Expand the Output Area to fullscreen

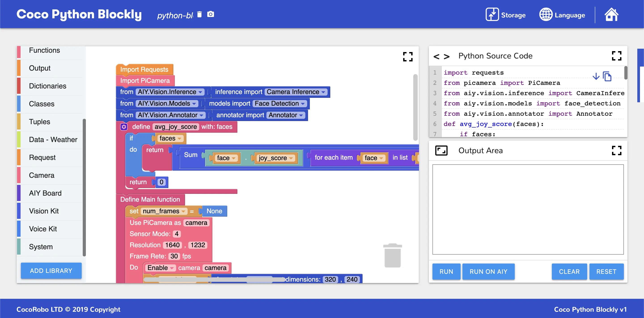(x=616, y=151)
